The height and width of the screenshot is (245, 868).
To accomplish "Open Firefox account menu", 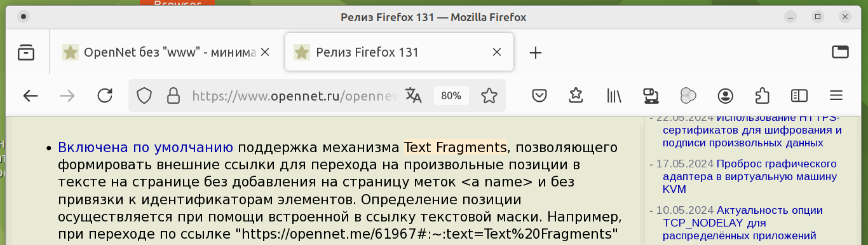I will coord(725,96).
